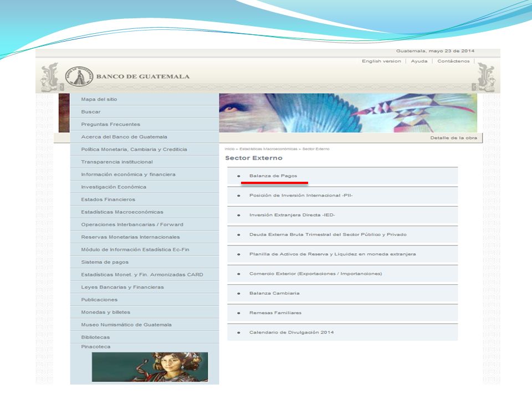Screen dimensions: 532x399
Task: Click the Pinacoteca portrait painting thumbnail
Action: (x=150, y=367)
